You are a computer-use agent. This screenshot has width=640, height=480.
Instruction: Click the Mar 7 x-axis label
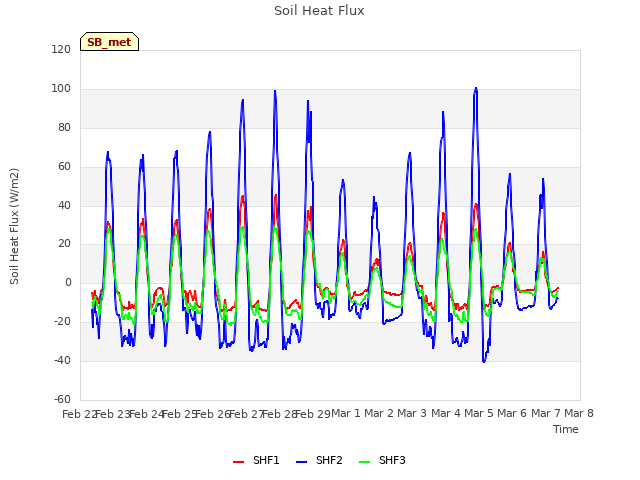pyautogui.click(x=546, y=413)
